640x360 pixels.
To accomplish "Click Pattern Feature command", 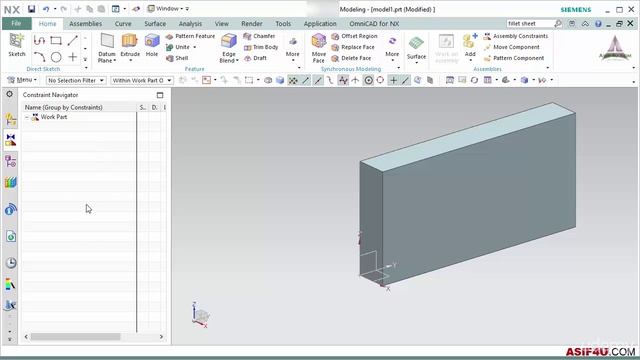I will [190, 36].
